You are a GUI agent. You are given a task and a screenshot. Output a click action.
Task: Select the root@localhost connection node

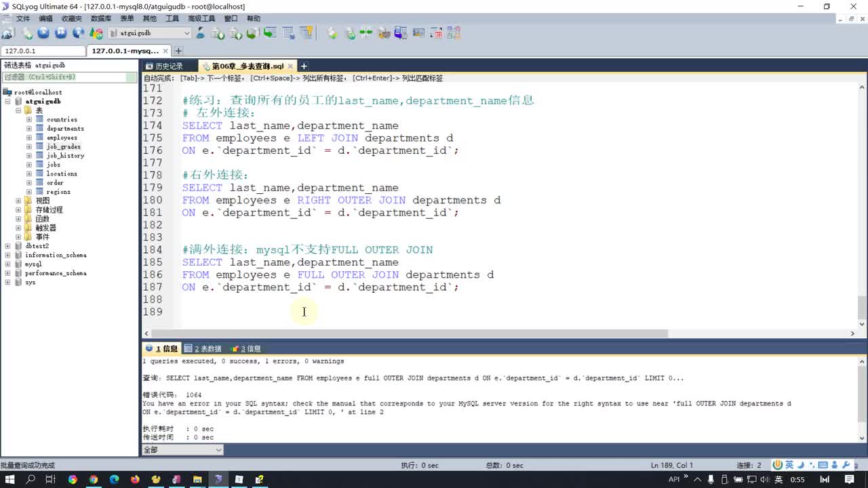(38, 92)
